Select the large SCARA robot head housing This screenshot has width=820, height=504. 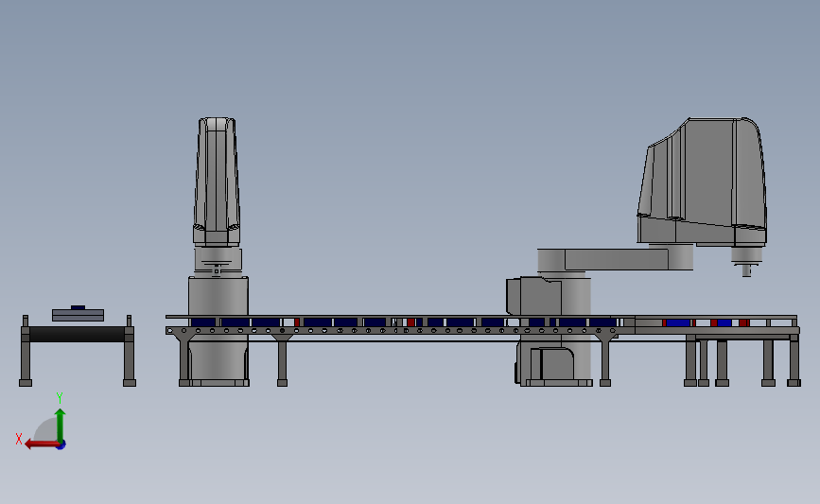point(703,182)
